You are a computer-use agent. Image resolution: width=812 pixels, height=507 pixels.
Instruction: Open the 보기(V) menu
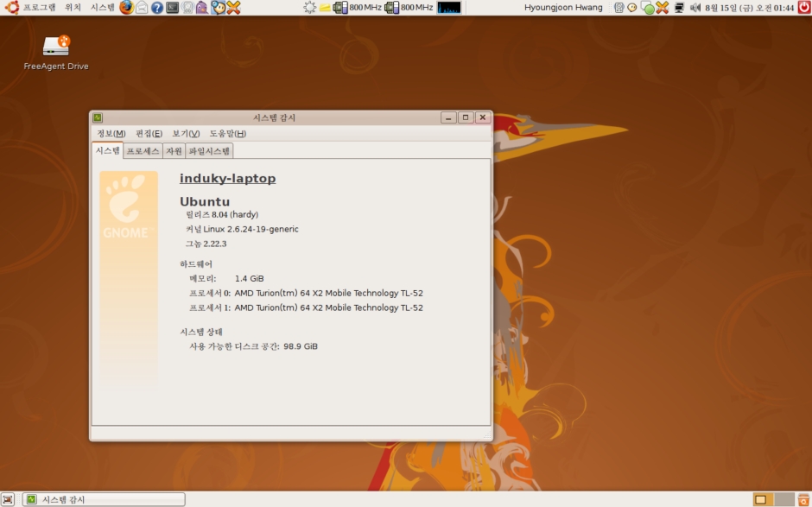coord(186,134)
